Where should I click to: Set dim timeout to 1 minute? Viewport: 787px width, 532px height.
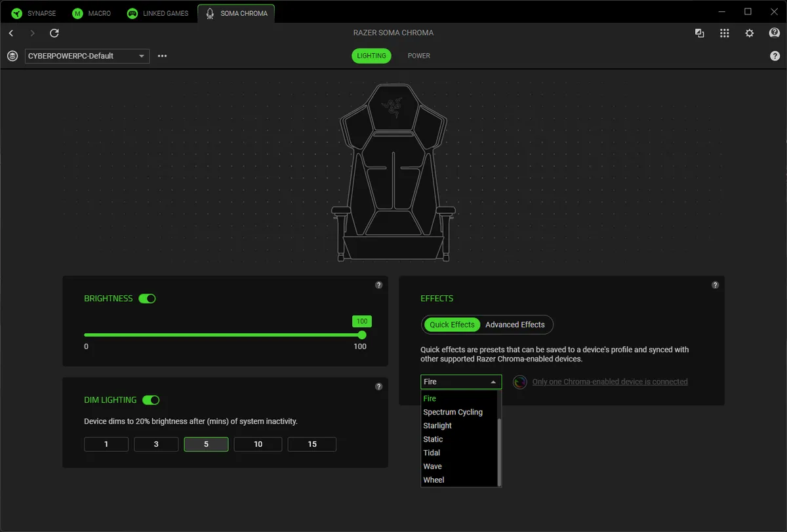pos(106,444)
